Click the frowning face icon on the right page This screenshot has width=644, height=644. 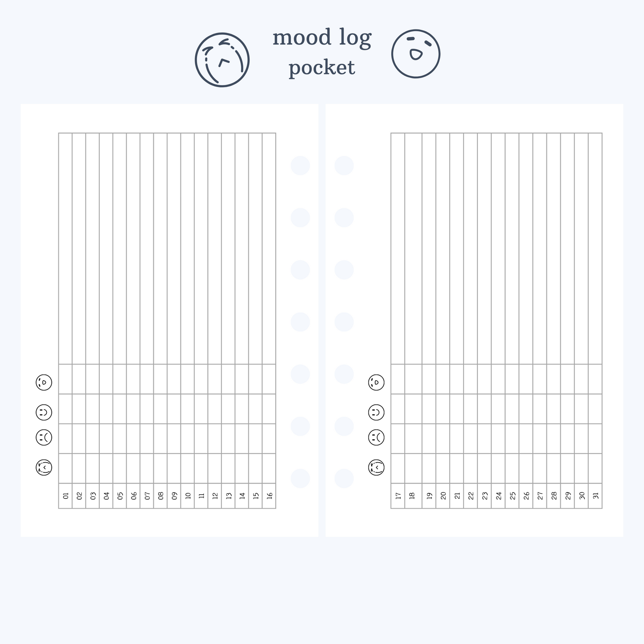pos(376,438)
